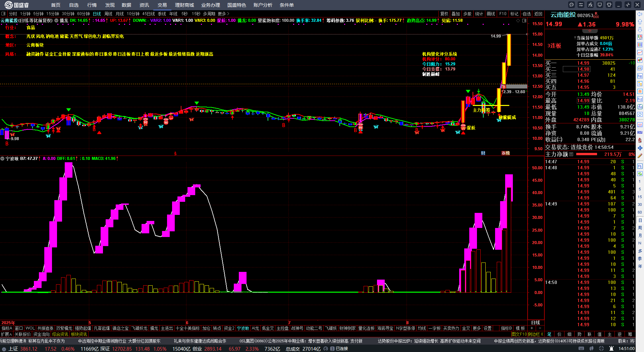
Task: Expand the 扩展 panel
Action: click(x=6, y=334)
